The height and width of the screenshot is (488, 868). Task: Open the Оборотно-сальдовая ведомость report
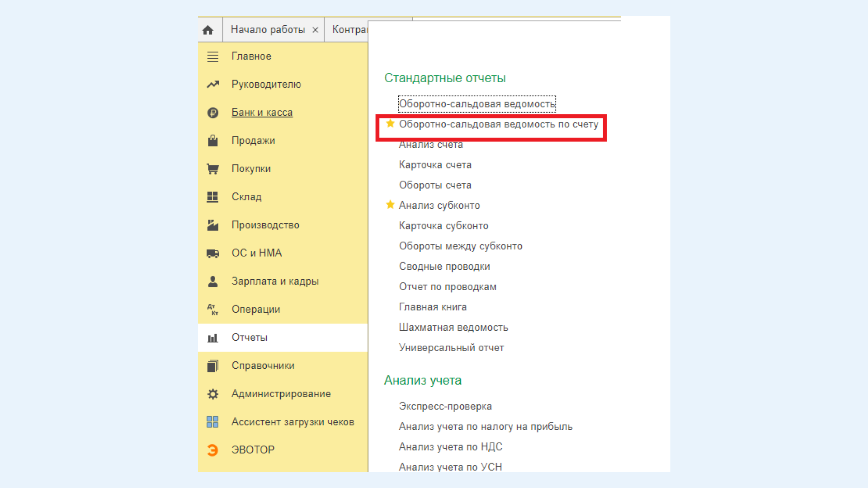point(476,104)
